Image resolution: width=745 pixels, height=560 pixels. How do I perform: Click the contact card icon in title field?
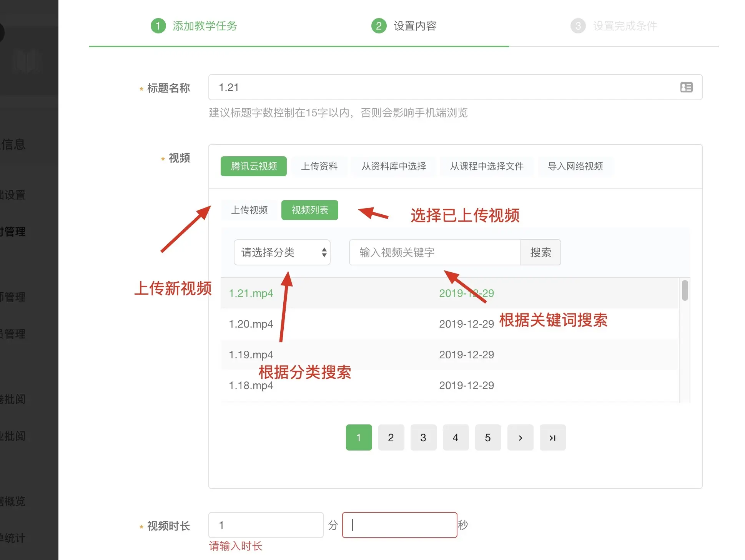coord(686,87)
